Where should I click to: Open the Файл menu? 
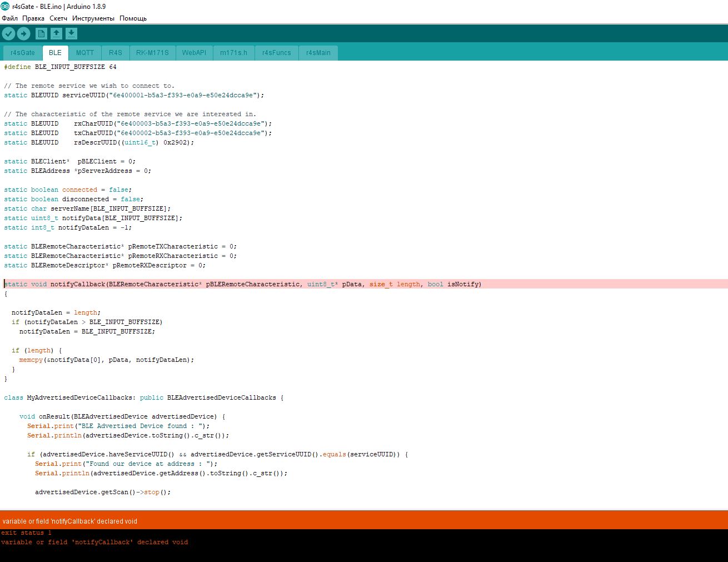tap(9, 18)
